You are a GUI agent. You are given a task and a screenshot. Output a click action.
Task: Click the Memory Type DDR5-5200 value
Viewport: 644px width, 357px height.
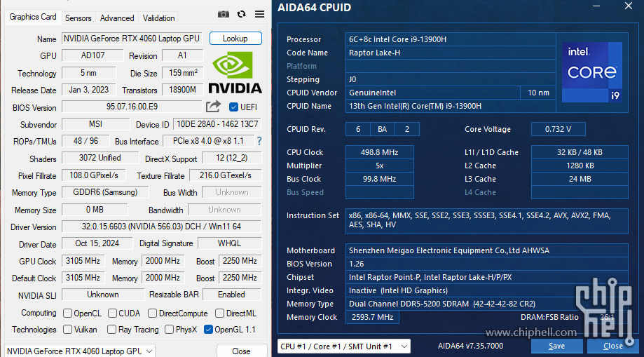click(x=487, y=304)
